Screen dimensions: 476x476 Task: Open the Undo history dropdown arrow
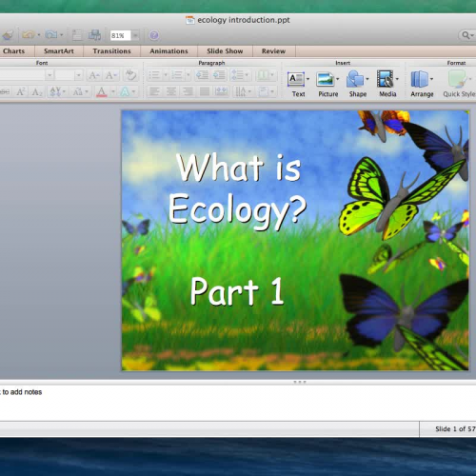39,35
